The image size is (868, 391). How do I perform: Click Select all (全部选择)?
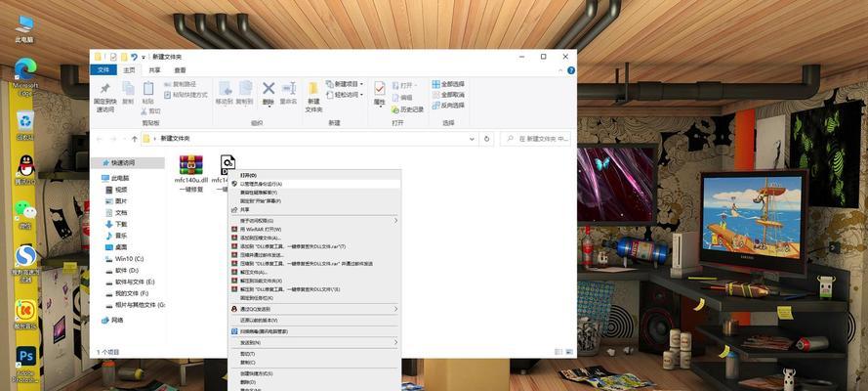point(448,84)
